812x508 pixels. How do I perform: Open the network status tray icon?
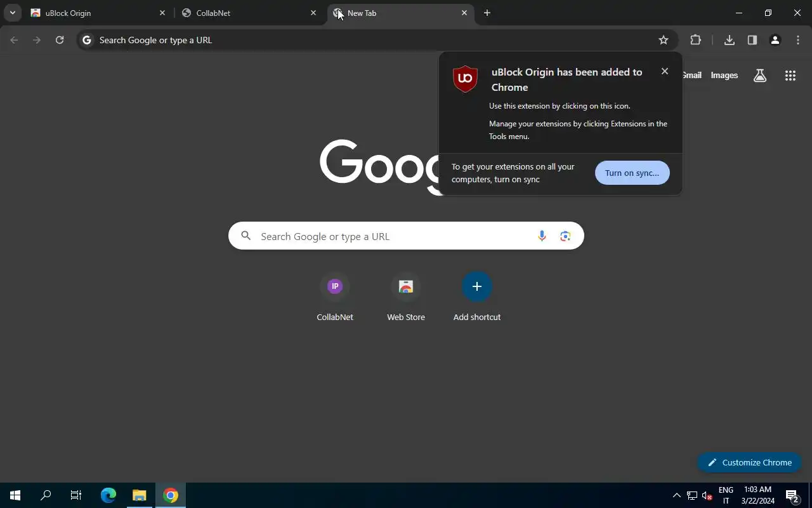(x=692, y=495)
